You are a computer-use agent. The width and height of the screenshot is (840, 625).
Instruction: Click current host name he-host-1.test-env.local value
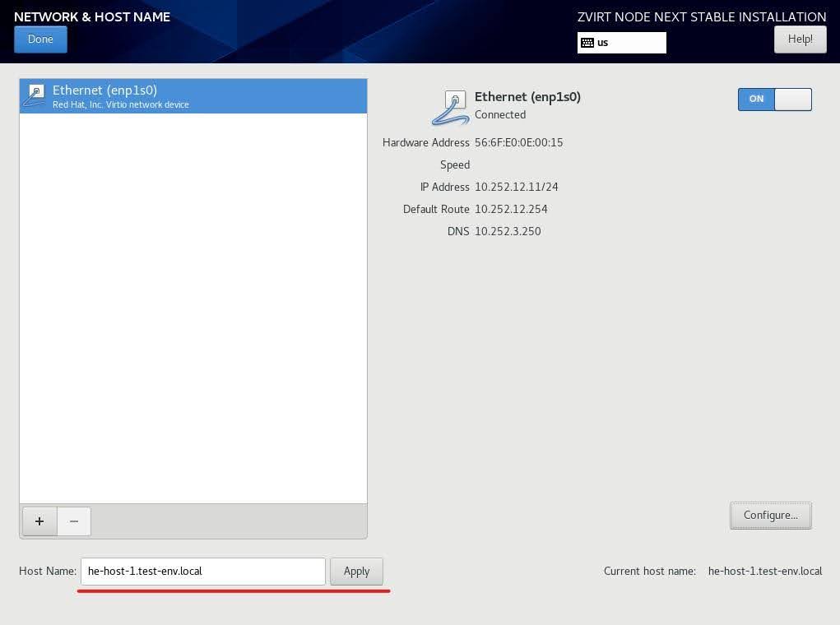point(765,572)
